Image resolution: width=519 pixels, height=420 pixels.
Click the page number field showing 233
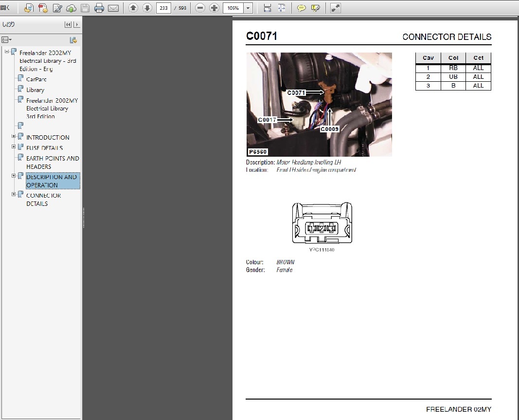[x=163, y=8]
